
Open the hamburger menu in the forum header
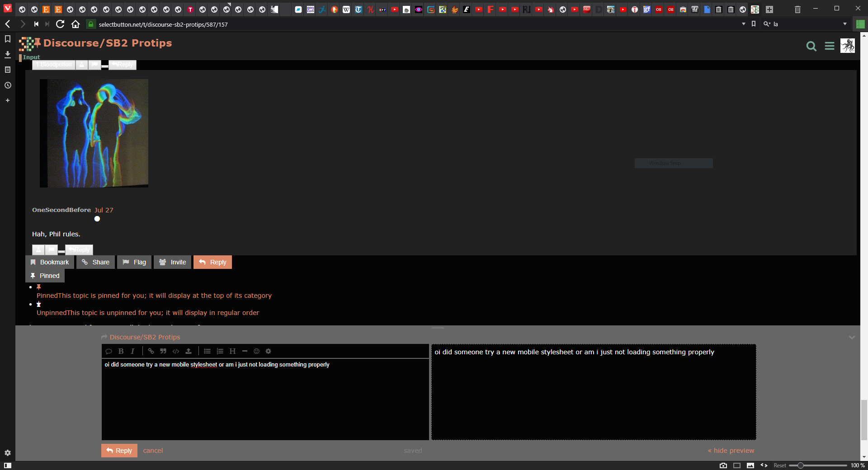[x=829, y=46]
